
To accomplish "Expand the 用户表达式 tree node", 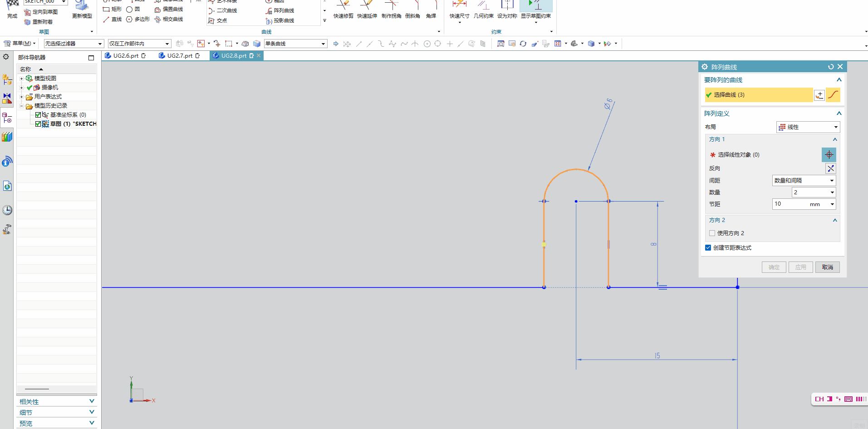I will (x=21, y=97).
